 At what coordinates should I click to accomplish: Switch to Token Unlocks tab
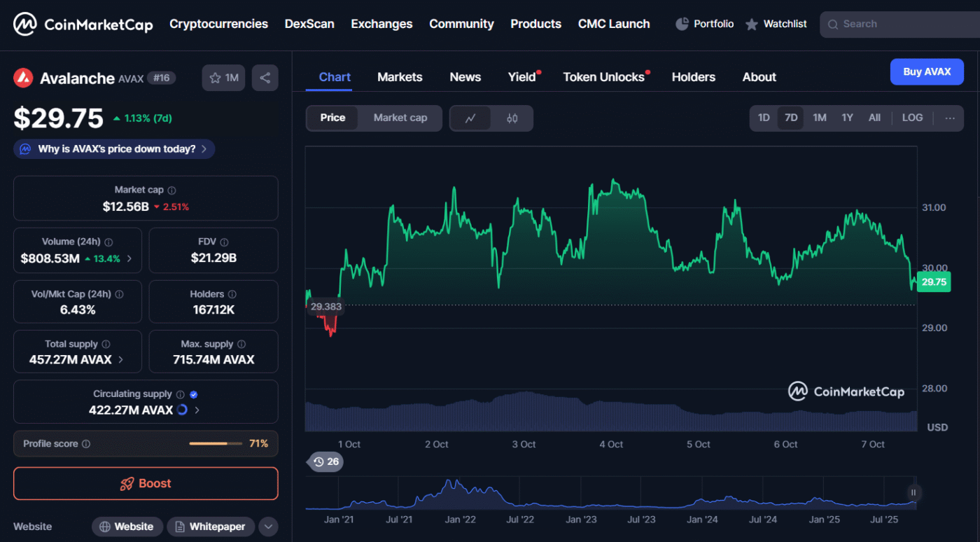pos(603,77)
